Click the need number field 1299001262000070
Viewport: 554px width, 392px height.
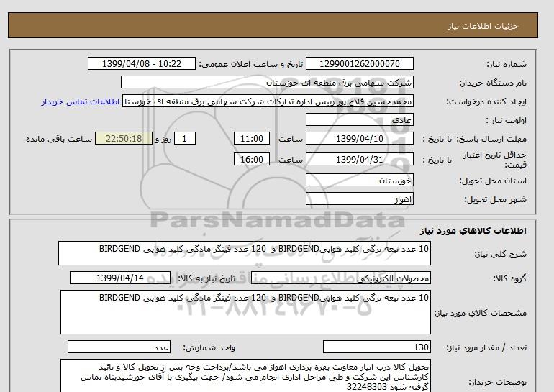(359, 64)
